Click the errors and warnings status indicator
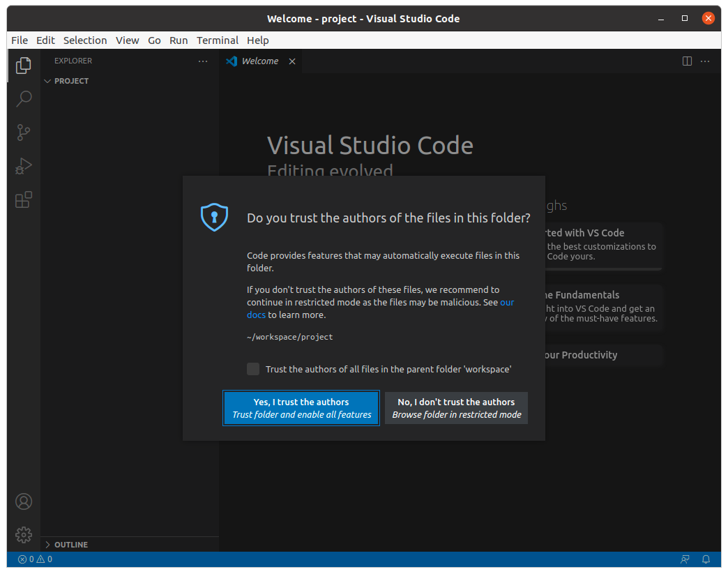Image resolution: width=728 pixels, height=574 pixels. (36, 559)
